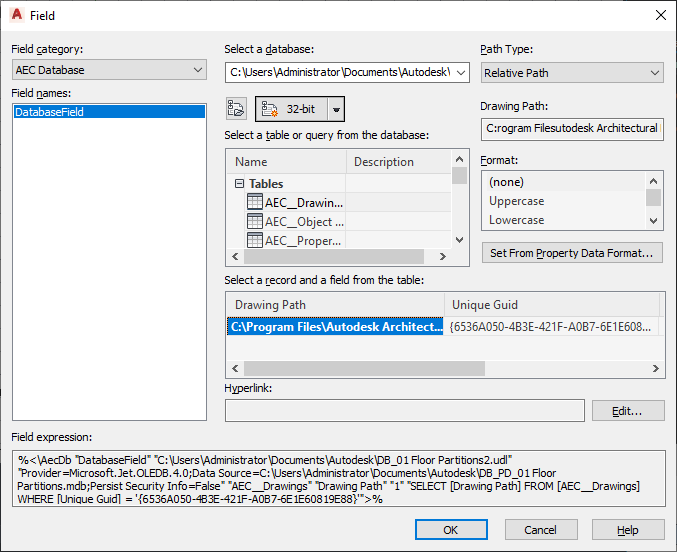Click the Edit... hyperlink button
Viewport: 677px width, 552px height.
pyautogui.click(x=628, y=410)
